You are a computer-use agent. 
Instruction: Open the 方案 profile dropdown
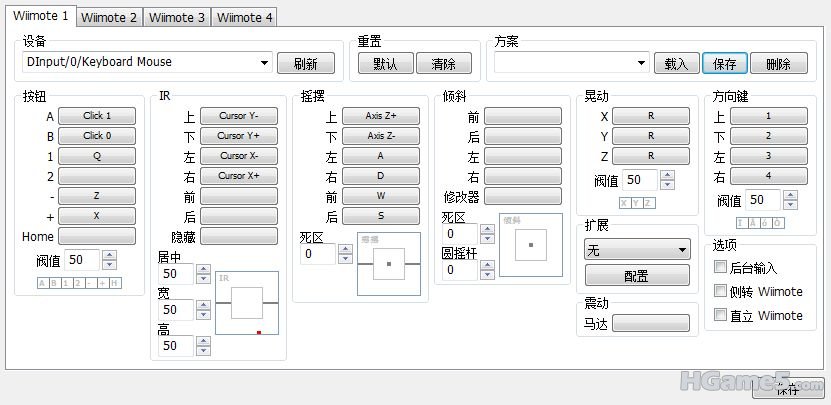click(x=571, y=63)
